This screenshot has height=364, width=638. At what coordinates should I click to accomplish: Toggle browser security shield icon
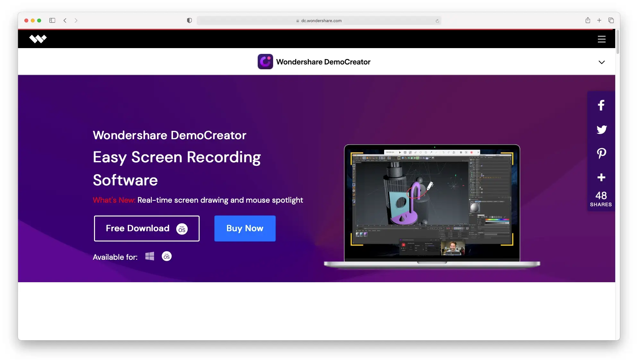[x=188, y=20]
